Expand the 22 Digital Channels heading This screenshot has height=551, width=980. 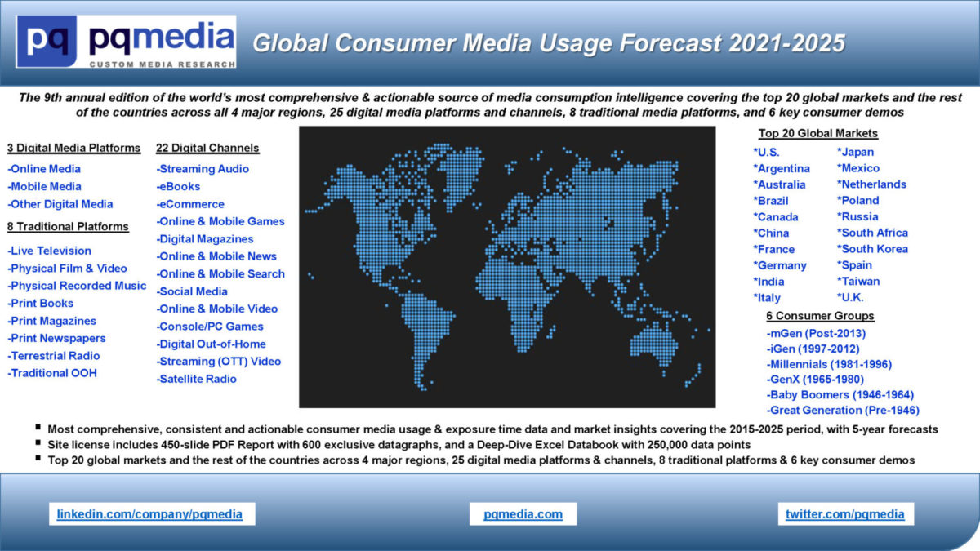pyautogui.click(x=207, y=148)
